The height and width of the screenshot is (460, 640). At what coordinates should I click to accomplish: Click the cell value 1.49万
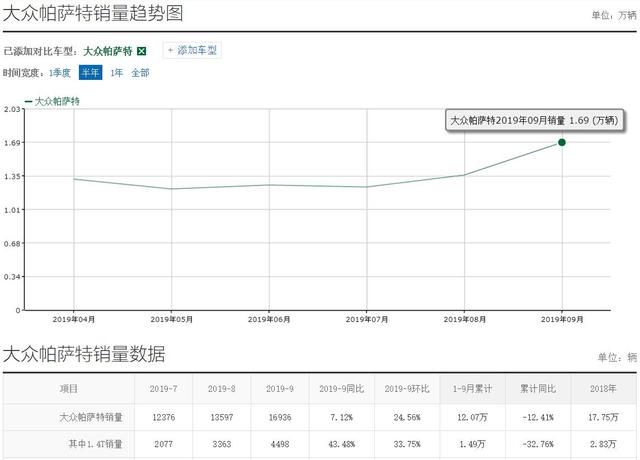(x=472, y=444)
